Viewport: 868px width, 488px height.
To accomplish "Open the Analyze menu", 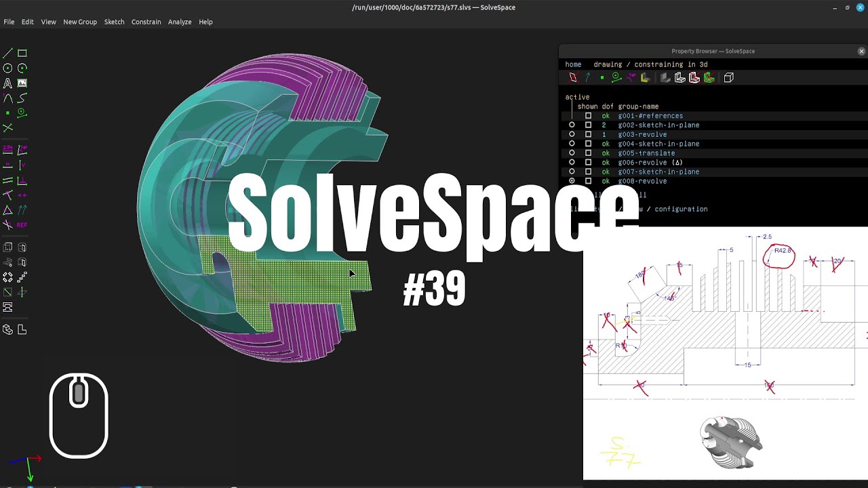I will pyautogui.click(x=180, y=22).
